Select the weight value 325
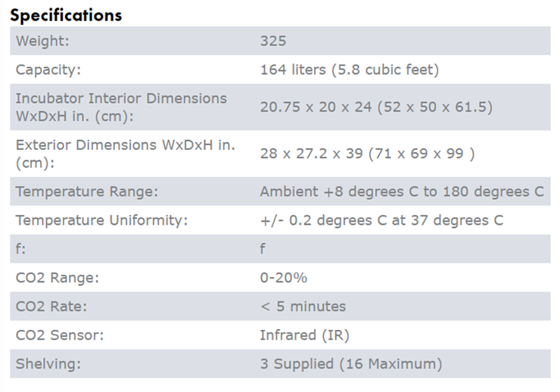Viewport: 560px width, 392px height. point(273,41)
